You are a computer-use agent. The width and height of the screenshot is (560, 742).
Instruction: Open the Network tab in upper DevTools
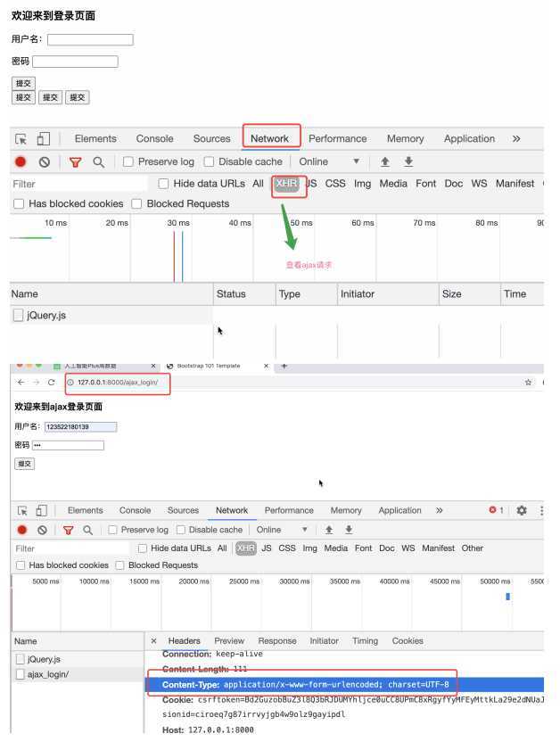click(x=269, y=138)
